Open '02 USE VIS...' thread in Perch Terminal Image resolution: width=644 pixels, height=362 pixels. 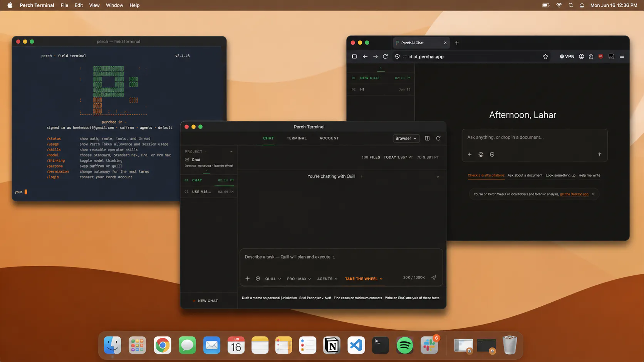click(x=209, y=192)
